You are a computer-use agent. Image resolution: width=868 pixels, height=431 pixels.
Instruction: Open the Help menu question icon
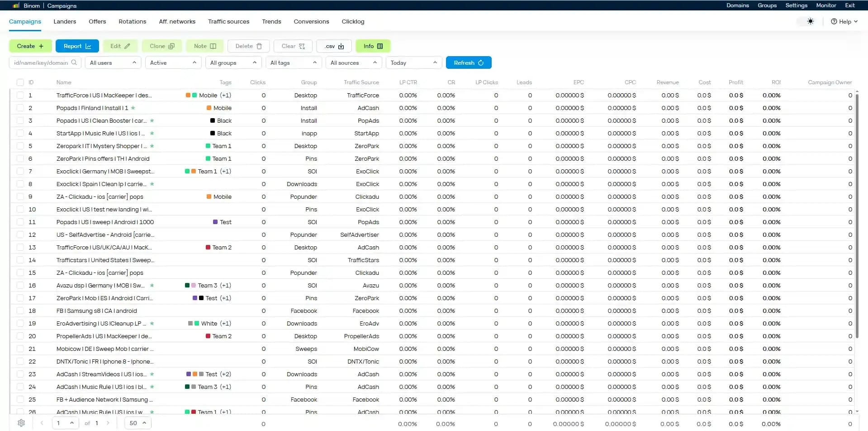[x=834, y=21]
